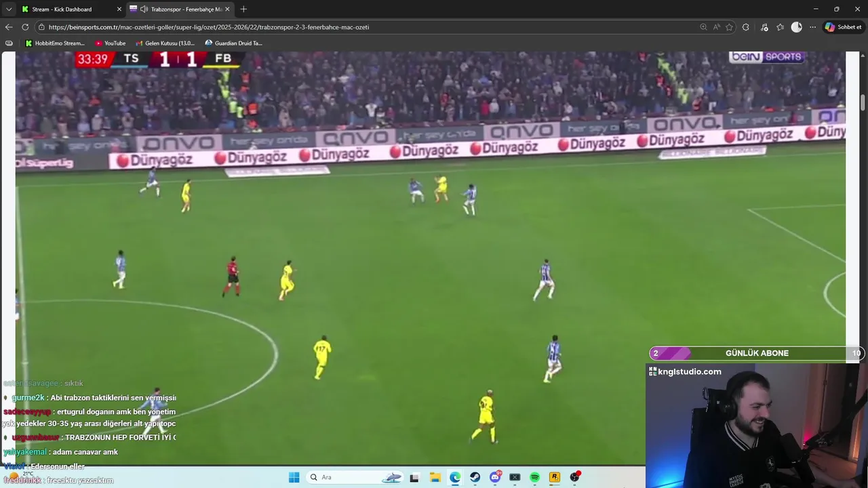Screen dimensions: 868x488
Task: Click the beIN SPORTS logo on video
Action: click(x=767, y=57)
